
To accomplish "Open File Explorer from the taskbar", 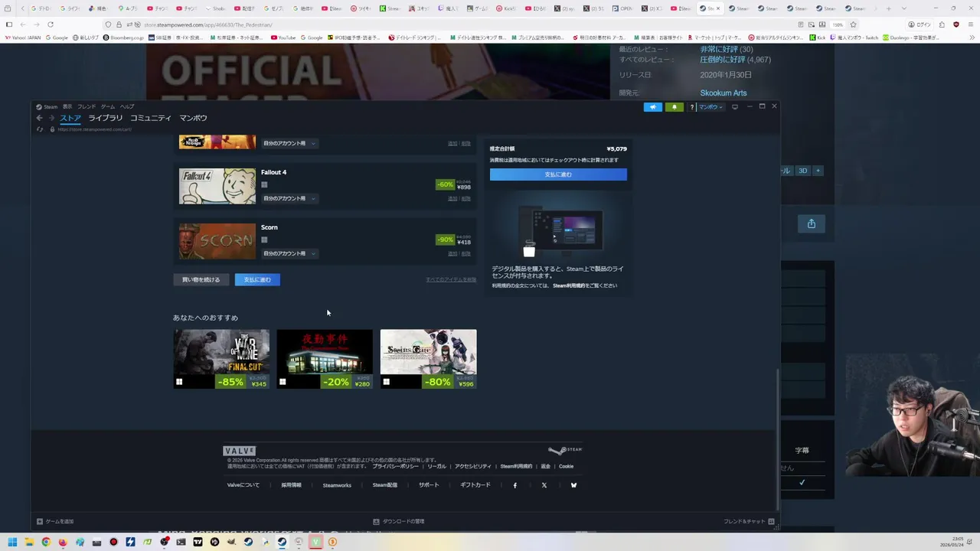I will [x=29, y=542].
